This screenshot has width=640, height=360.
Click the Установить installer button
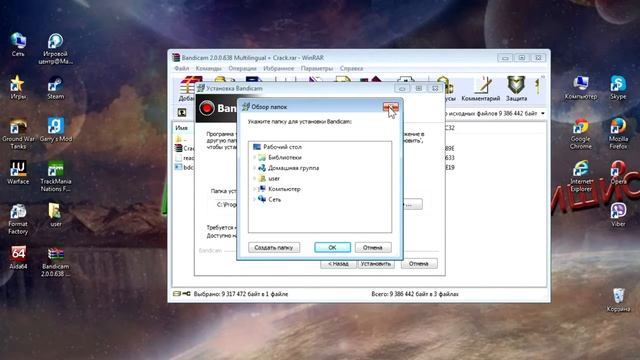[x=376, y=264]
